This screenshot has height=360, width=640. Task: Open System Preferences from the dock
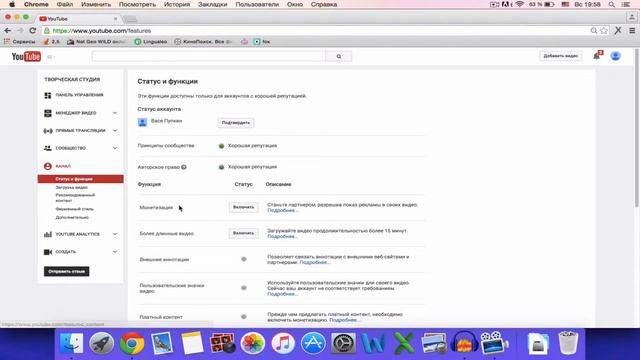(343, 343)
